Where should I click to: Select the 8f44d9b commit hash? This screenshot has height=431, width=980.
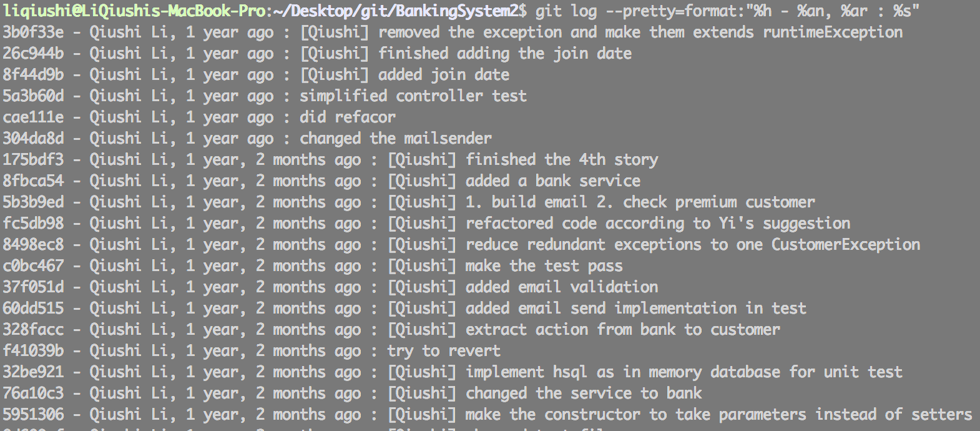tap(33, 75)
